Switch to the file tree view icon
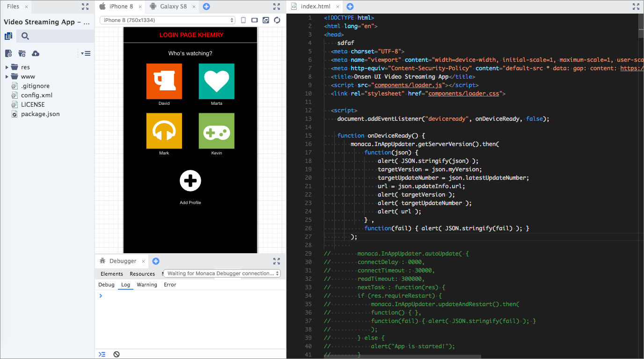Viewport: 644px width, 359px height. point(8,36)
